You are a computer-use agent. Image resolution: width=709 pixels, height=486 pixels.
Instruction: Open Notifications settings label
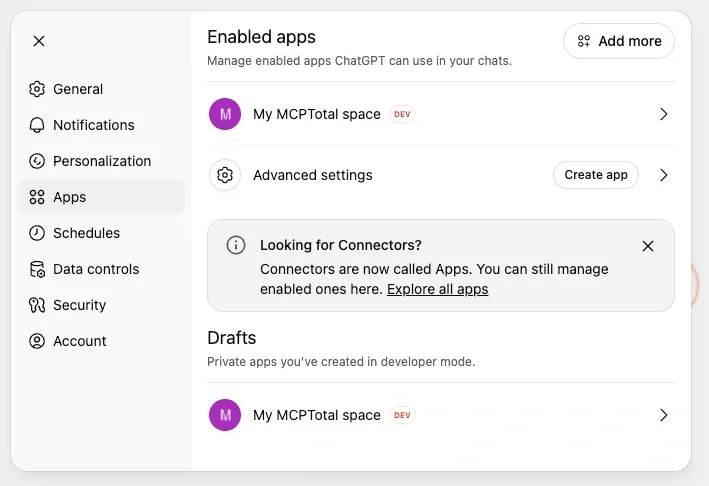(94, 125)
